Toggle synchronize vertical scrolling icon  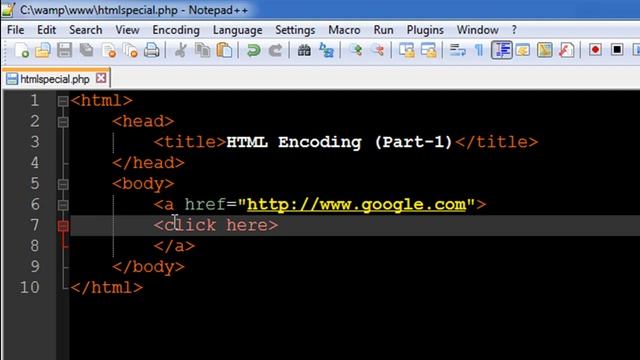click(407, 50)
